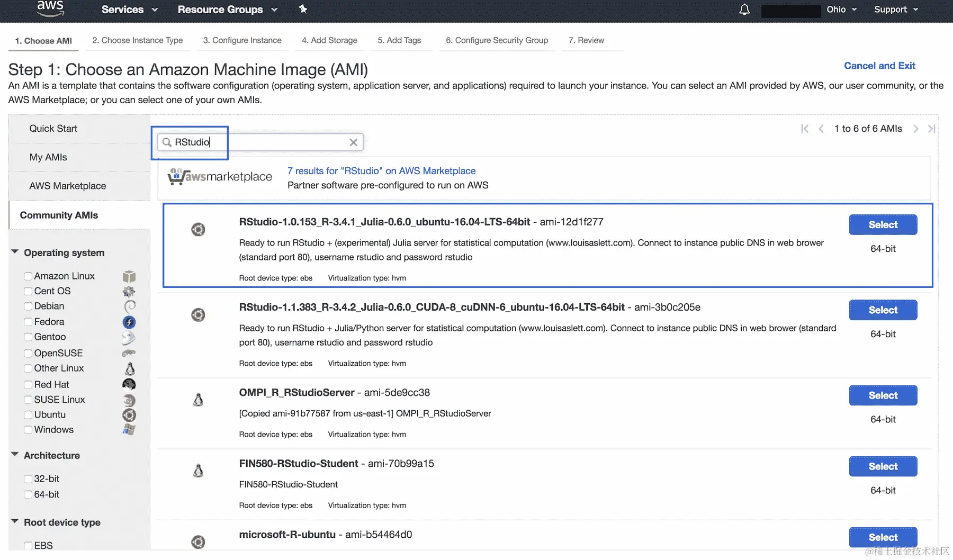Go to the previous page of AMIs

pyautogui.click(x=821, y=129)
